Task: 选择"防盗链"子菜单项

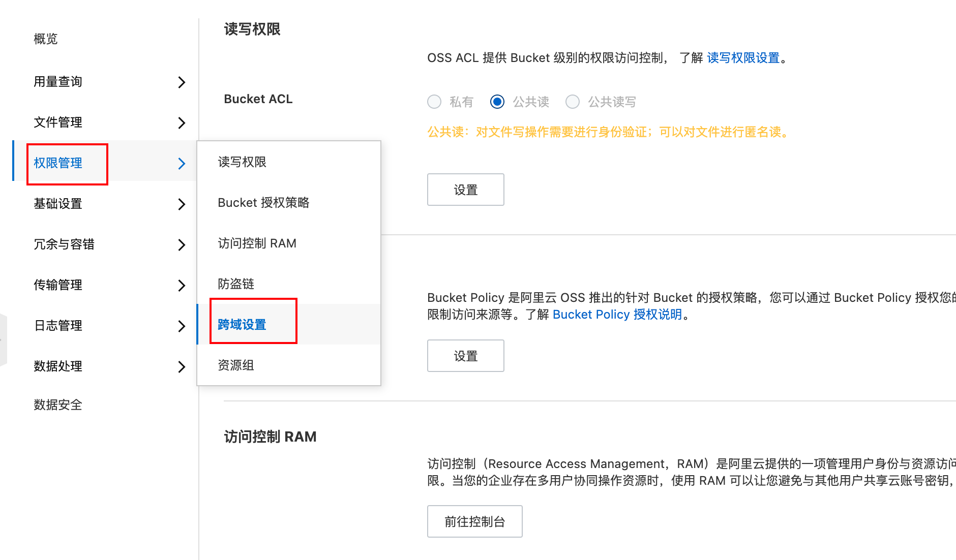Action: pyautogui.click(x=235, y=284)
